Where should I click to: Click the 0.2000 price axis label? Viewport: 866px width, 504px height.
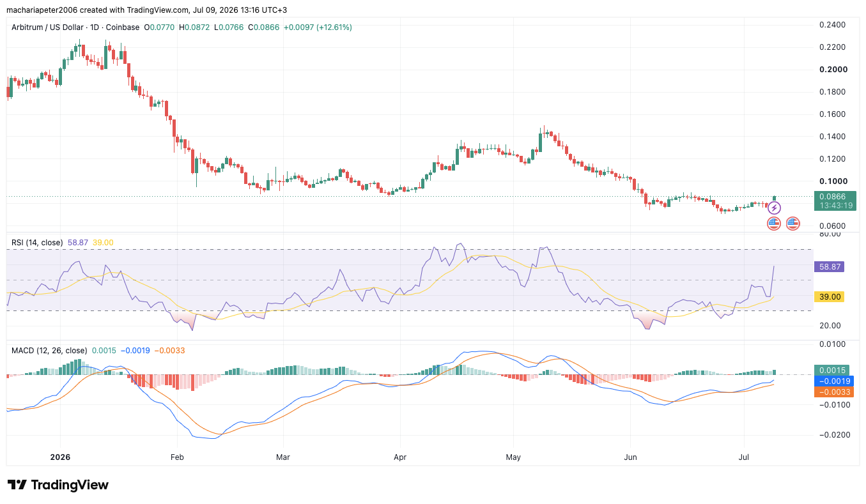(833, 70)
